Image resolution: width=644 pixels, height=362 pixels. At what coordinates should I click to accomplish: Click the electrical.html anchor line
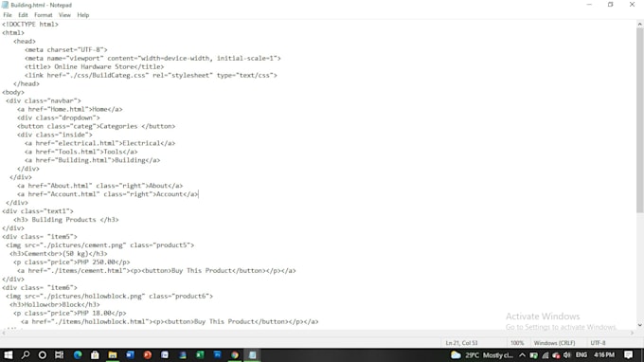[x=99, y=143]
